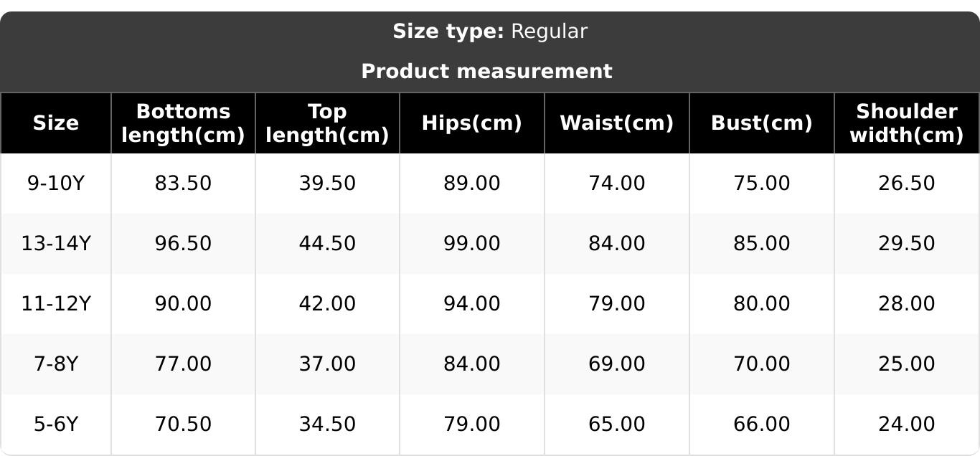Image resolution: width=980 pixels, height=456 pixels.
Task: Click the Top length(cm) column header
Action: (x=327, y=123)
